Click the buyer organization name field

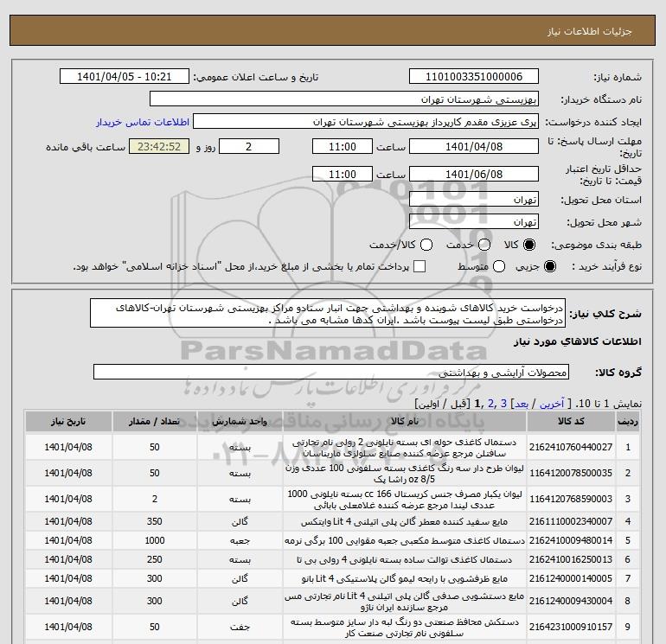(344, 99)
